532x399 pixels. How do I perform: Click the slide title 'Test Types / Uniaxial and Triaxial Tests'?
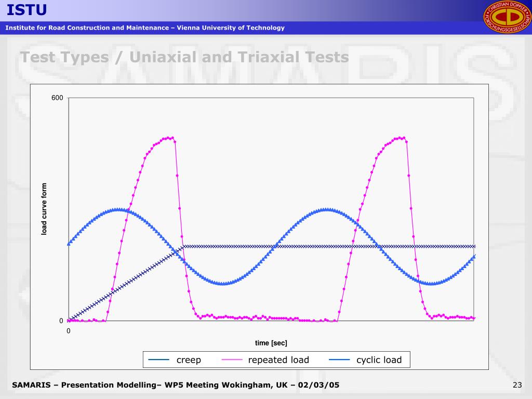[x=184, y=57]
